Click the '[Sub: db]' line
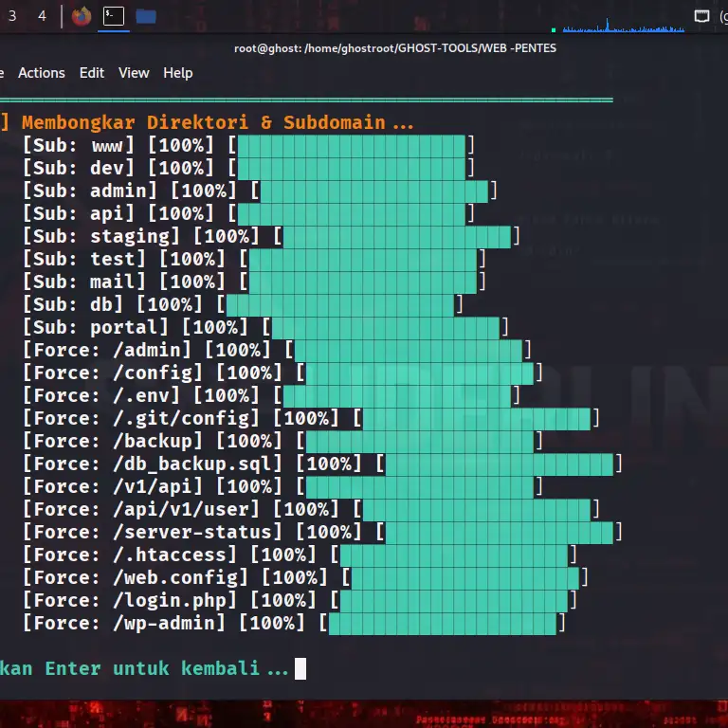The image size is (728, 728). point(243,304)
